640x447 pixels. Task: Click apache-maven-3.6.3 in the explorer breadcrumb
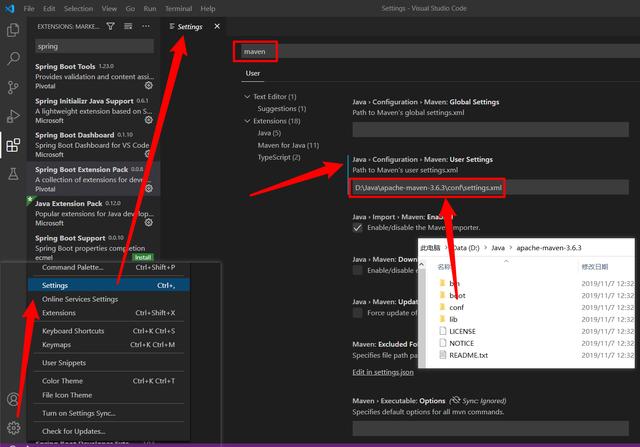pos(549,248)
